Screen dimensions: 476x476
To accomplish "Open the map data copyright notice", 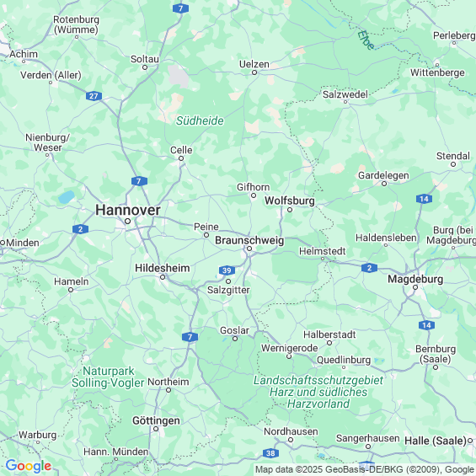I will click(x=365, y=469).
